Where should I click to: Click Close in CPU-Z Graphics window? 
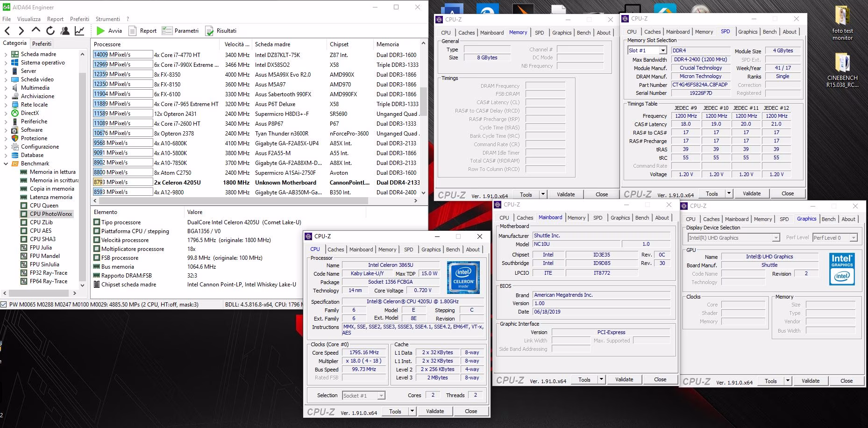click(847, 381)
